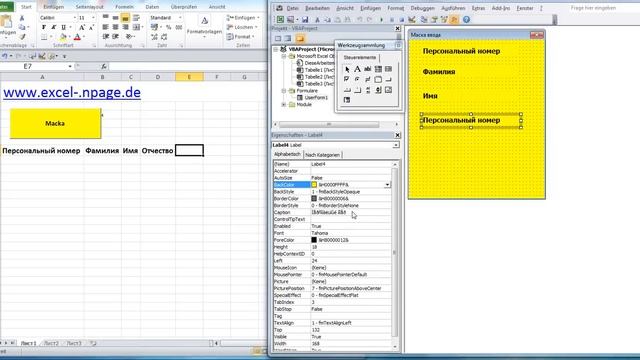Screen dimensions: 640x360
Task: Pick the ComboBox control in the toolbox
Action: click(378, 69)
